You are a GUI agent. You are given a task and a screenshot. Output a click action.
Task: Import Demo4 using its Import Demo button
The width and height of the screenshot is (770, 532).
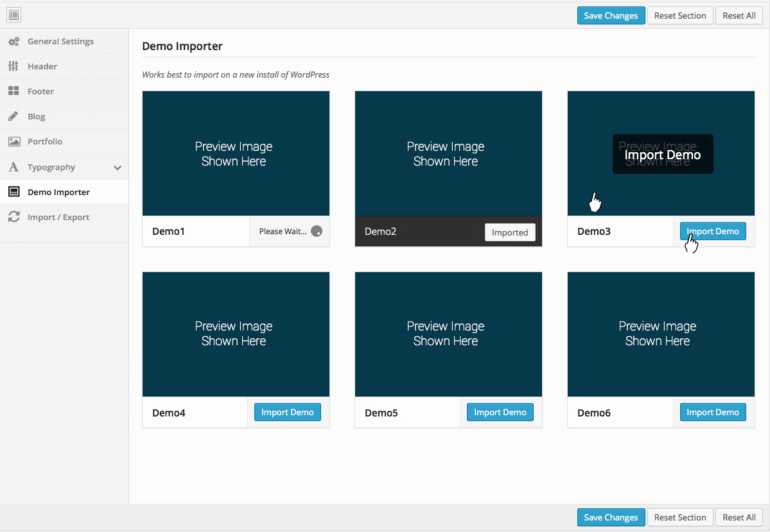pos(287,412)
